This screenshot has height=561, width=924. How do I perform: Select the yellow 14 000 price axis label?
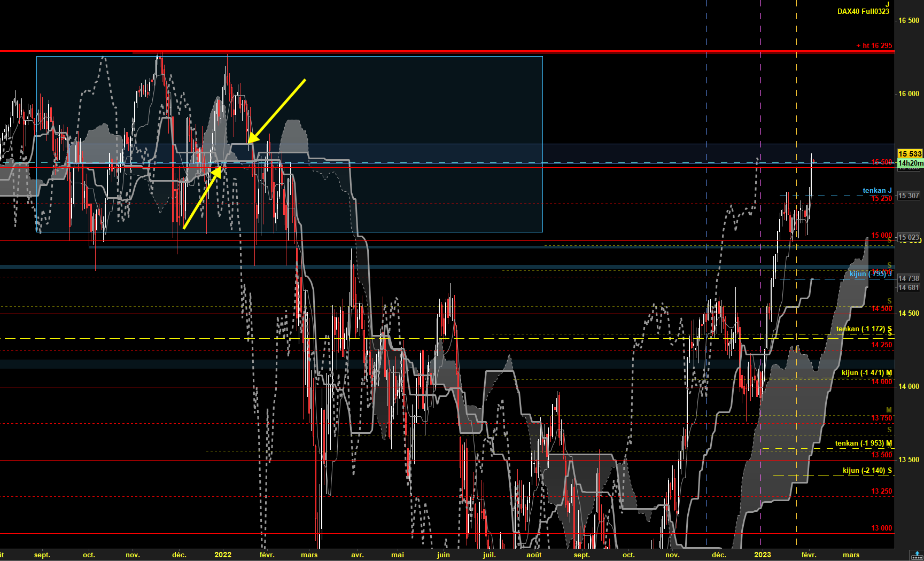909,386
